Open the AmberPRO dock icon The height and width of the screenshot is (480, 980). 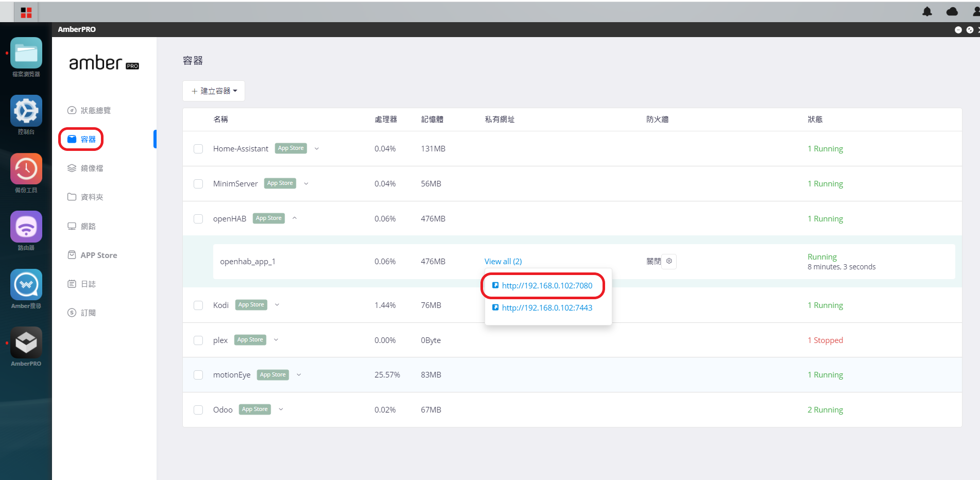coord(26,342)
